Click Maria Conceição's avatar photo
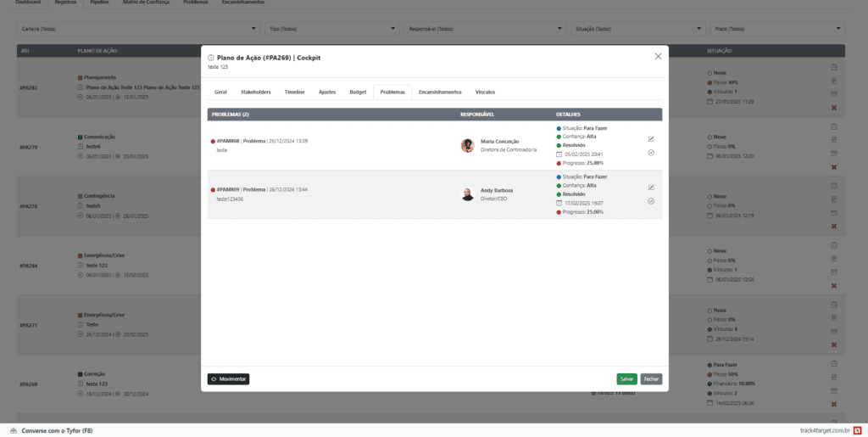This screenshot has width=868, height=437. point(467,145)
